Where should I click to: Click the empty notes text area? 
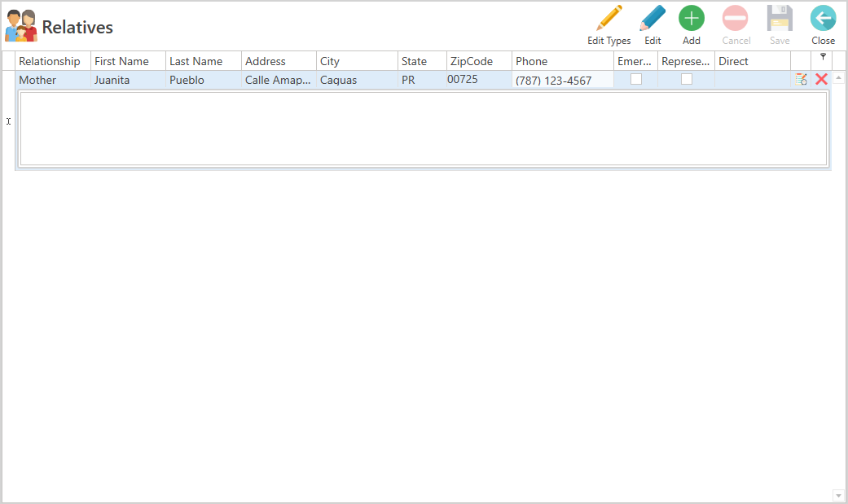click(424, 129)
